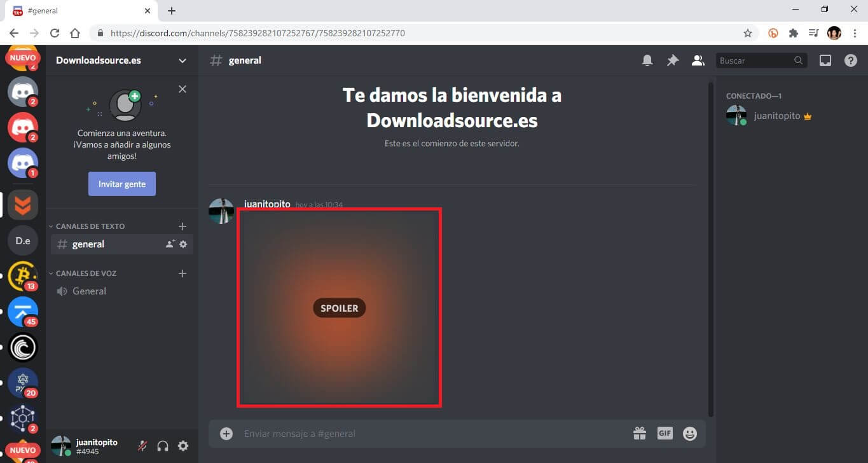Open Chrome profile avatar

(834, 33)
